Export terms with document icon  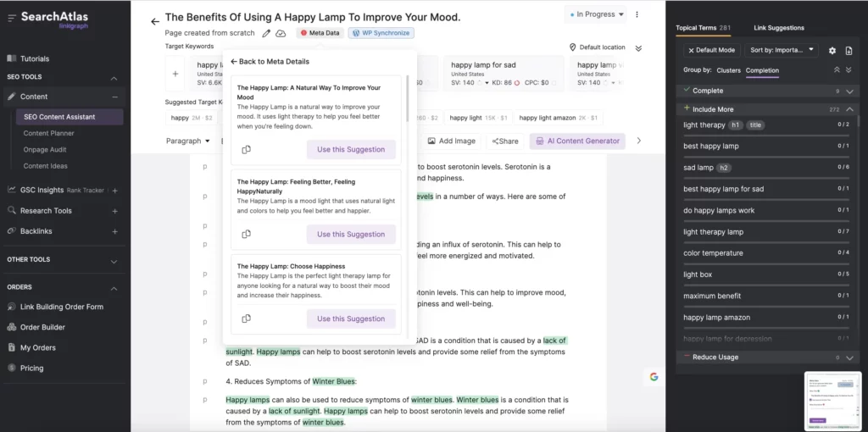(x=849, y=50)
